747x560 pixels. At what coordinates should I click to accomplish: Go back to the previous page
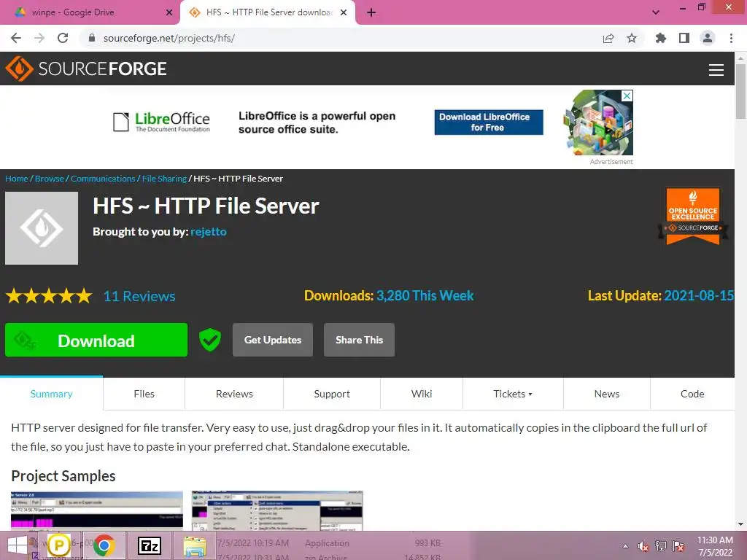(16, 38)
